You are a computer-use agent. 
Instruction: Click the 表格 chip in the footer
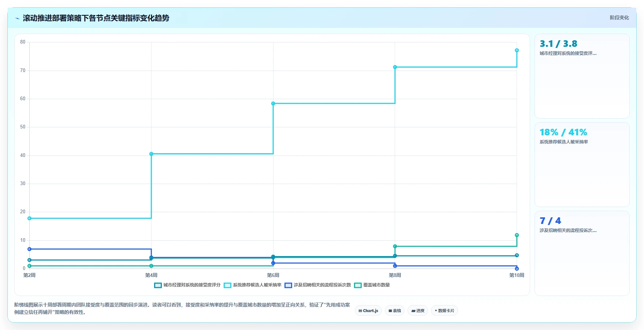395,311
